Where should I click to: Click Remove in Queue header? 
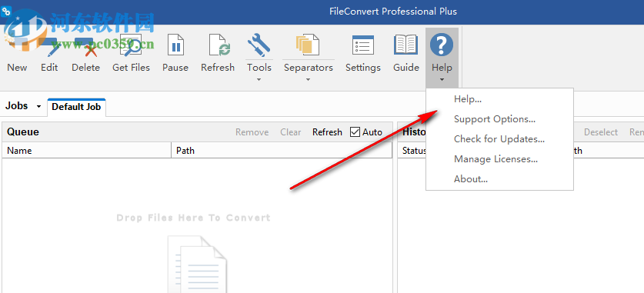(252, 132)
